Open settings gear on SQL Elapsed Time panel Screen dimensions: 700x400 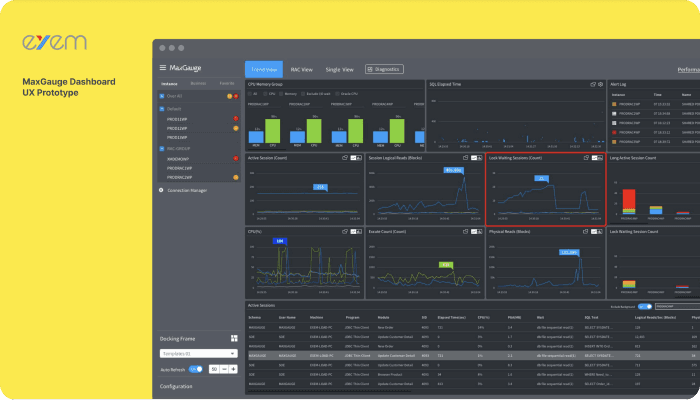click(599, 86)
